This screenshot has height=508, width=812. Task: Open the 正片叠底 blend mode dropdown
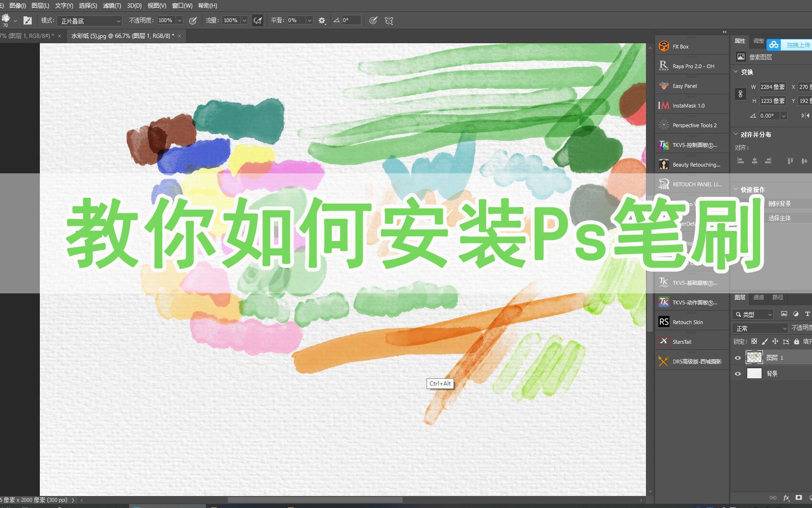tap(89, 21)
